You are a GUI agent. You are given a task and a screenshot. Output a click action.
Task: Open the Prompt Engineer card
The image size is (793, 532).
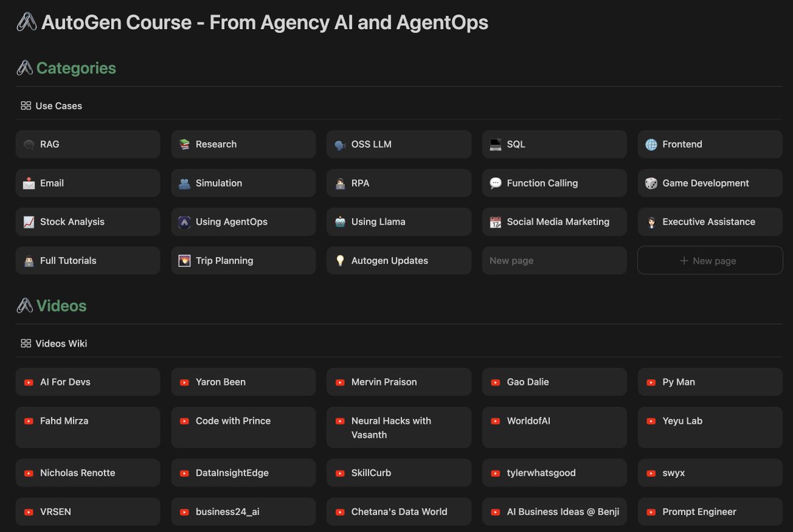click(x=710, y=512)
